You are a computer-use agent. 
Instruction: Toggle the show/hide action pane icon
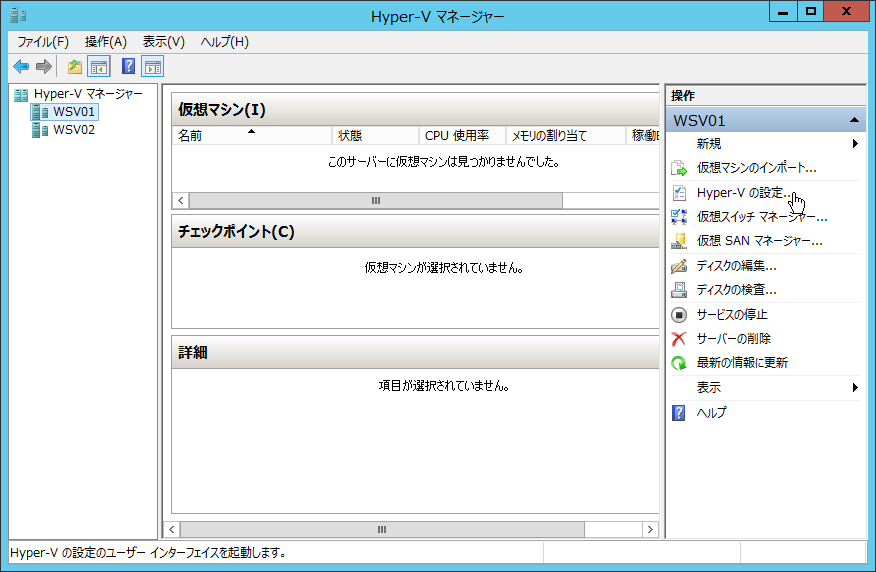tap(153, 67)
